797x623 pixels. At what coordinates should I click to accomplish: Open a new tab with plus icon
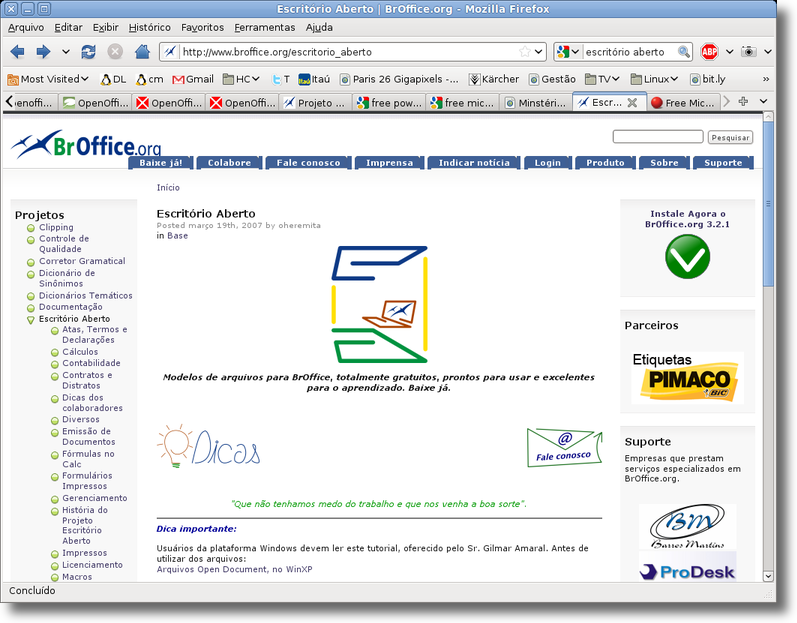[x=743, y=101]
